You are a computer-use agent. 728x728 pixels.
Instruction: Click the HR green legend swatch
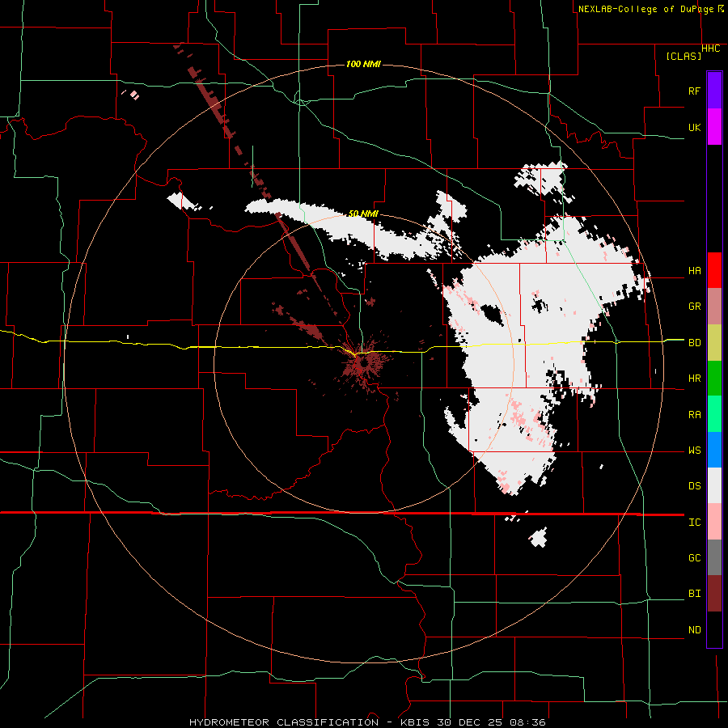(x=714, y=379)
